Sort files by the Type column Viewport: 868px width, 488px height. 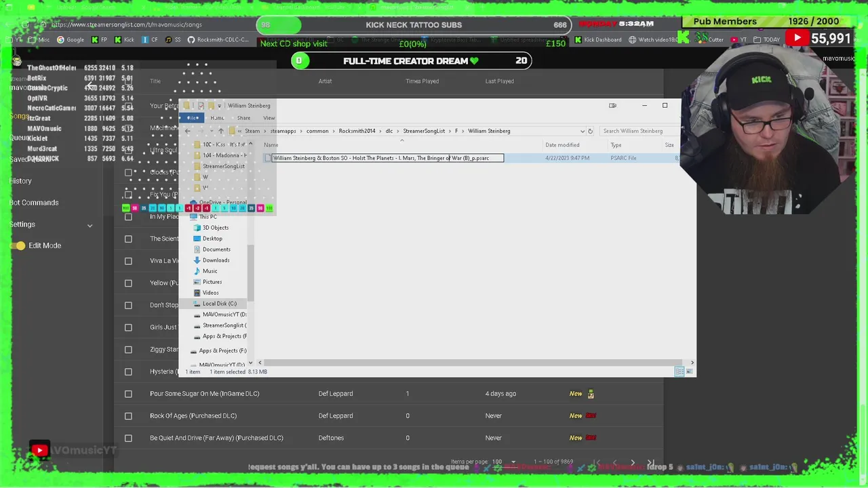point(616,145)
